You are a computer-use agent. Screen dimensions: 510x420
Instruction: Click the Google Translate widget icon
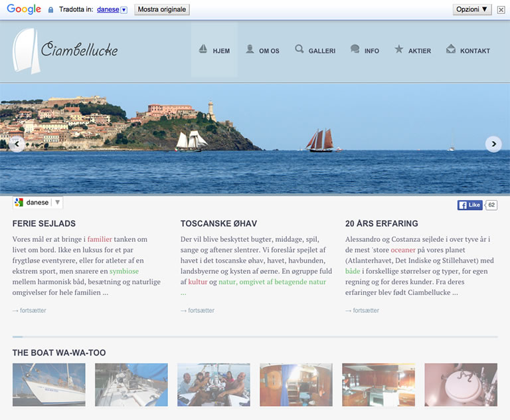pos(19,203)
